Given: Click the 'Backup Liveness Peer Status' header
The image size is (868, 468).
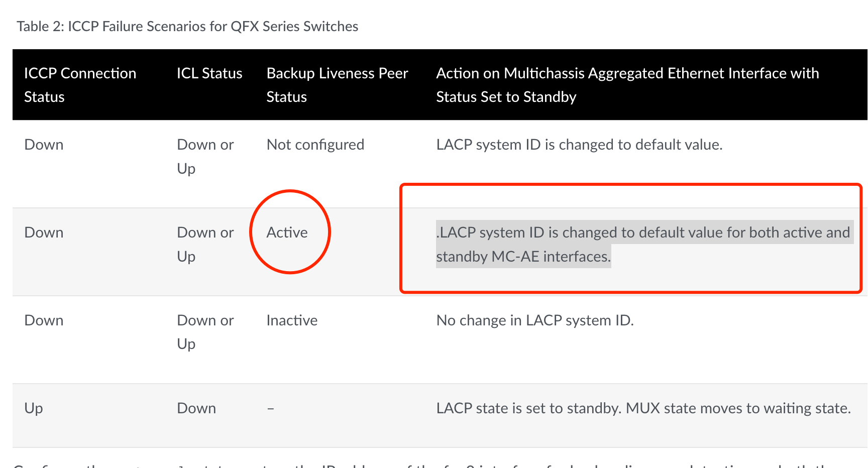Looking at the screenshot, I should click(337, 85).
